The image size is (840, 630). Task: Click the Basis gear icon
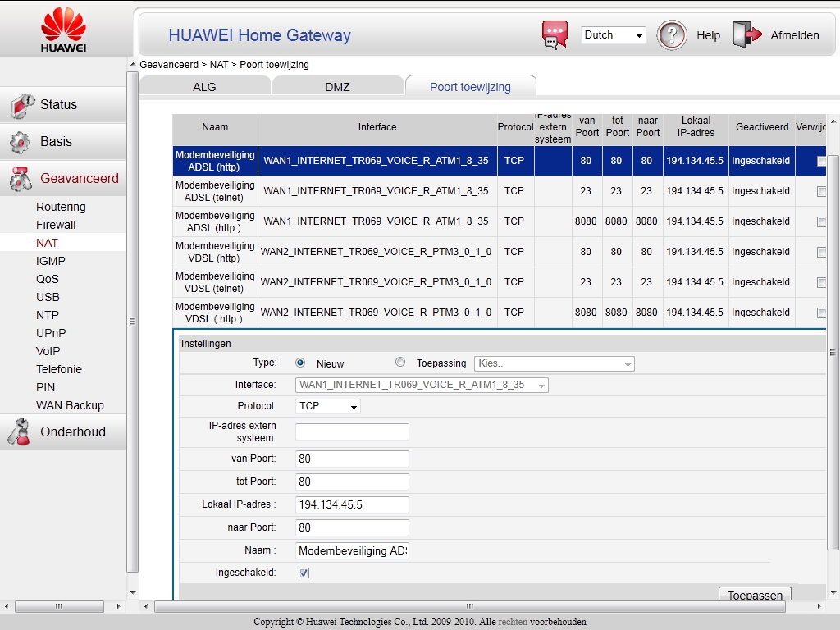coord(20,142)
